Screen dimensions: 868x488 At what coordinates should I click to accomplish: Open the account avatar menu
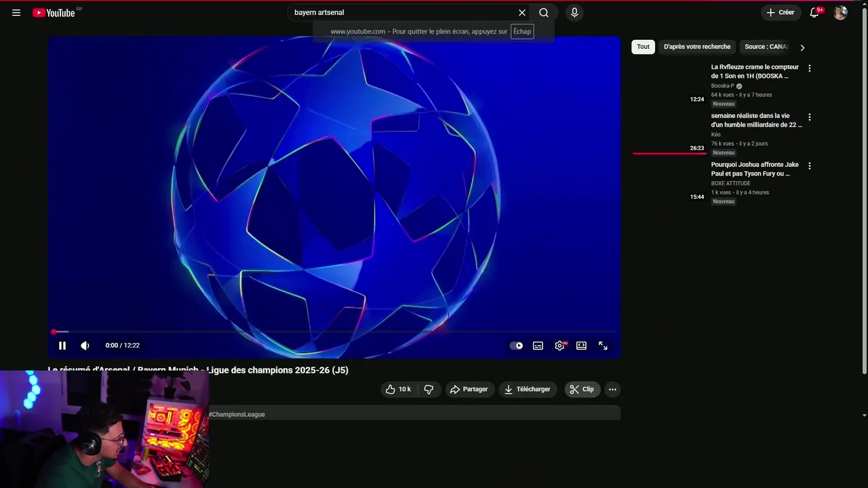840,13
